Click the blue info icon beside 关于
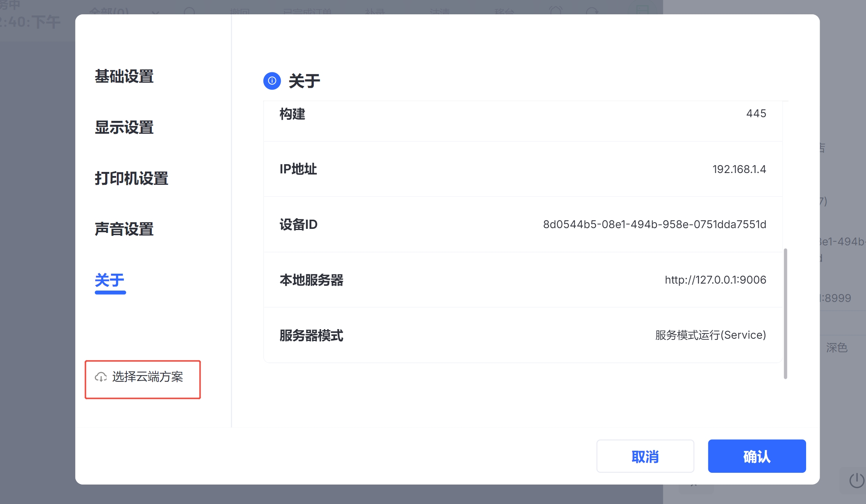Image resolution: width=866 pixels, height=504 pixels. [272, 81]
